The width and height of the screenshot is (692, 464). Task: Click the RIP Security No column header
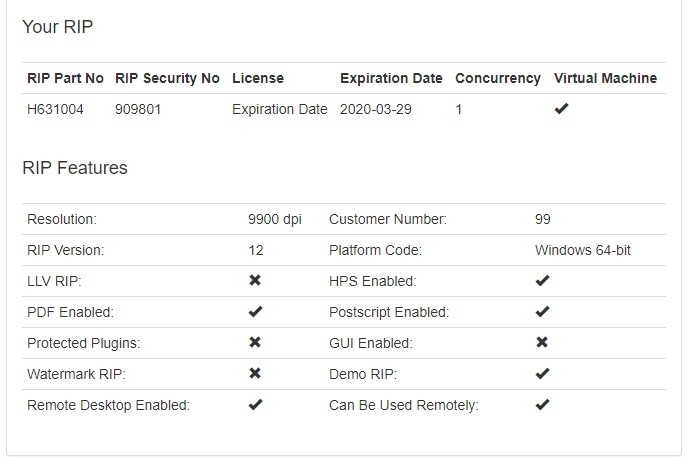167,78
